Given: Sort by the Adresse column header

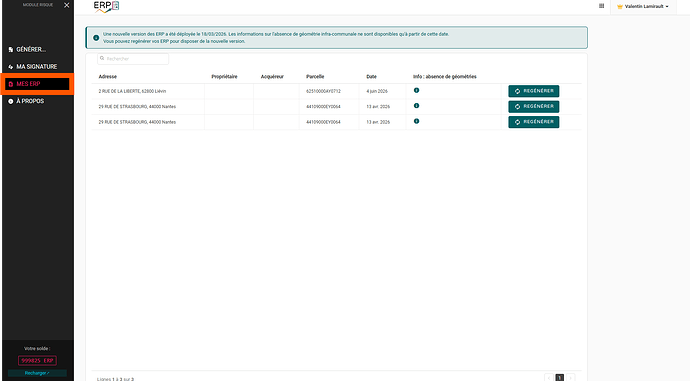Looking at the screenshot, I should (x=108, y=77).
